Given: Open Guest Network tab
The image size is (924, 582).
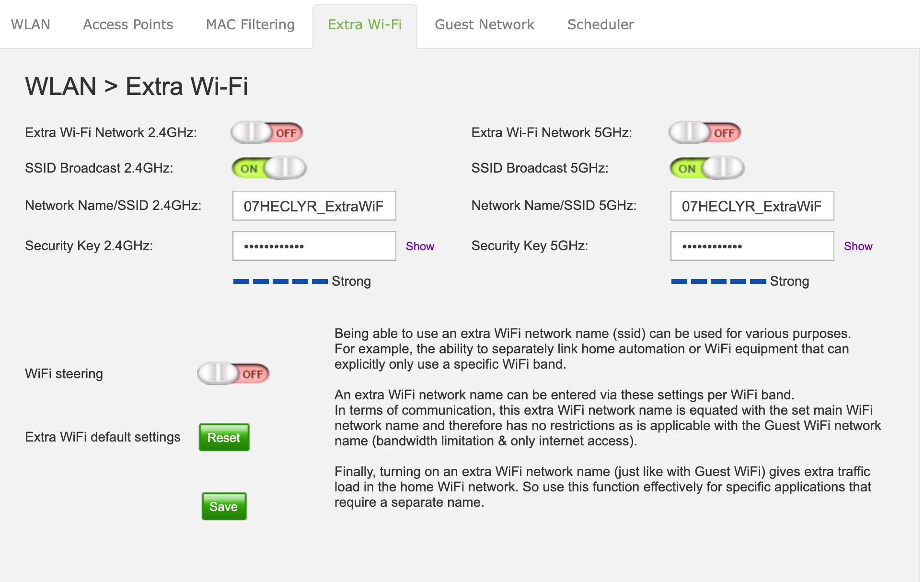Looking at the screenshot, I should (x=484, y=24).
